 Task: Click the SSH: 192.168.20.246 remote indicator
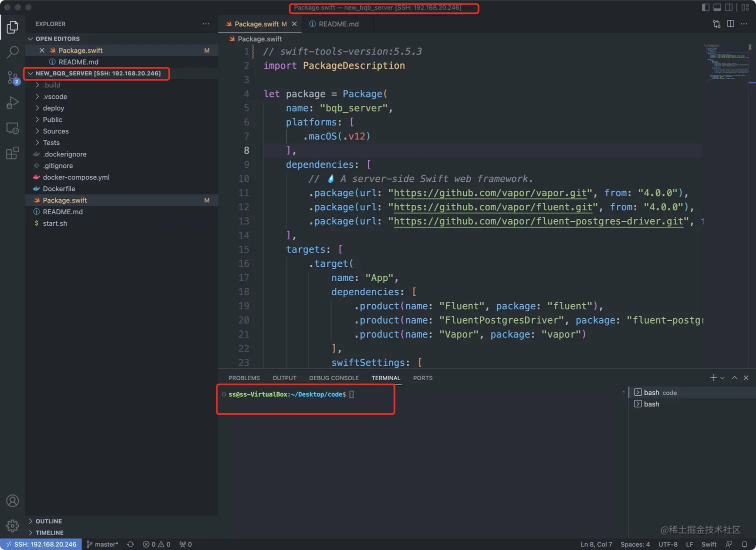coord(40,545)
